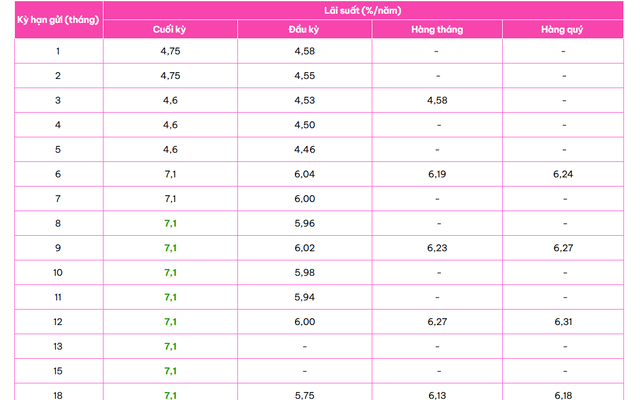Click the 'Kỳ hạn gửi (tháng)' header cell

(58, 20)
